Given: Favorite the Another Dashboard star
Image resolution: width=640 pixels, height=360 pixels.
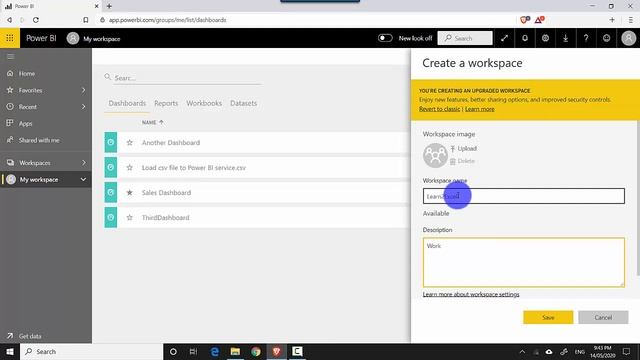Looking at the screenshot, I should point(129,142).
